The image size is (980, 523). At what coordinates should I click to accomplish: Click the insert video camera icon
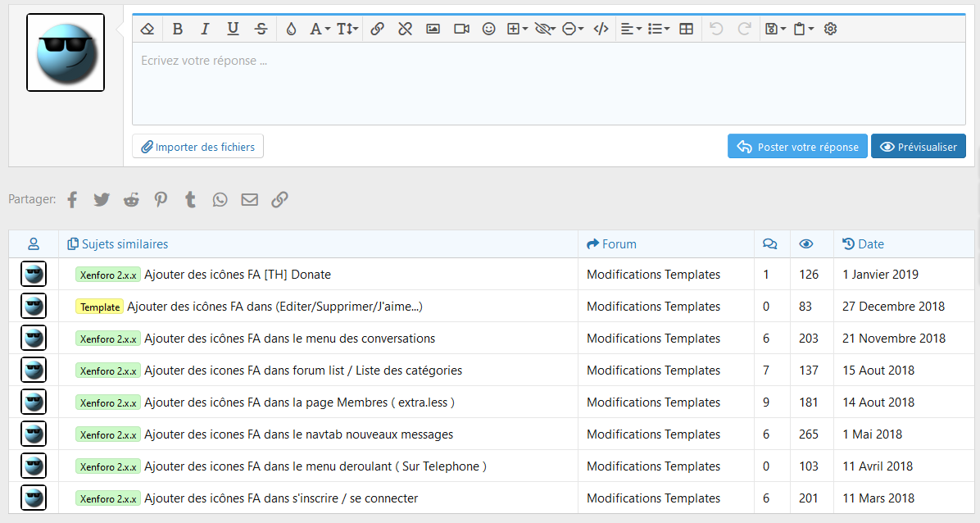pyautogui.click(x=461, y=29)
